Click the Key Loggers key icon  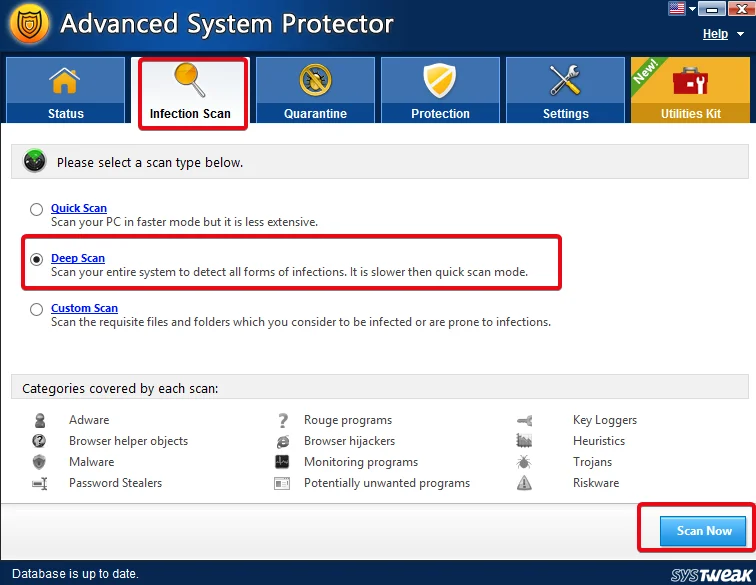click(x=525, y=421)
